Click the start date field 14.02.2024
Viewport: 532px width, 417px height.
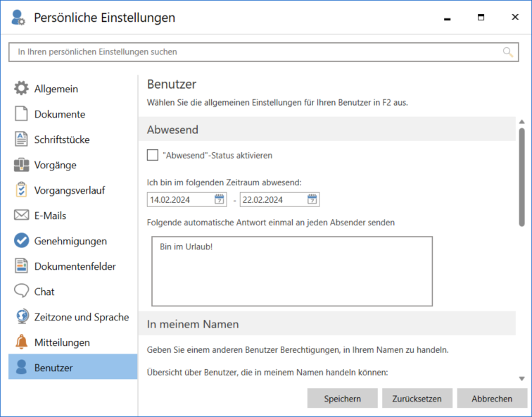point(186,199)
